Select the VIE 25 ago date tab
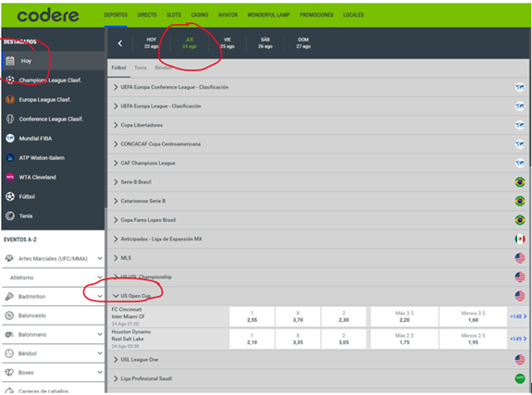Screen dimensions: 532x395 click(x=228, y=43)
